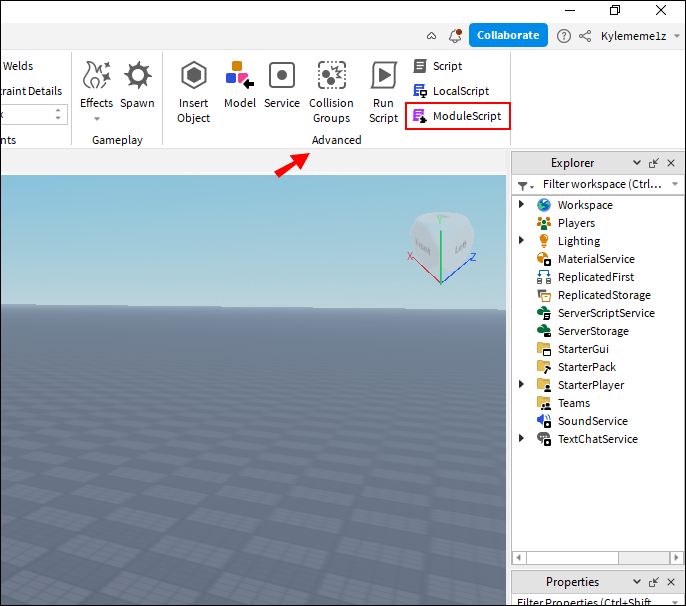Viewport: 686px width, 606px height.
Task: Open the Explorer panel chevron menu
Action: (637, 163)
